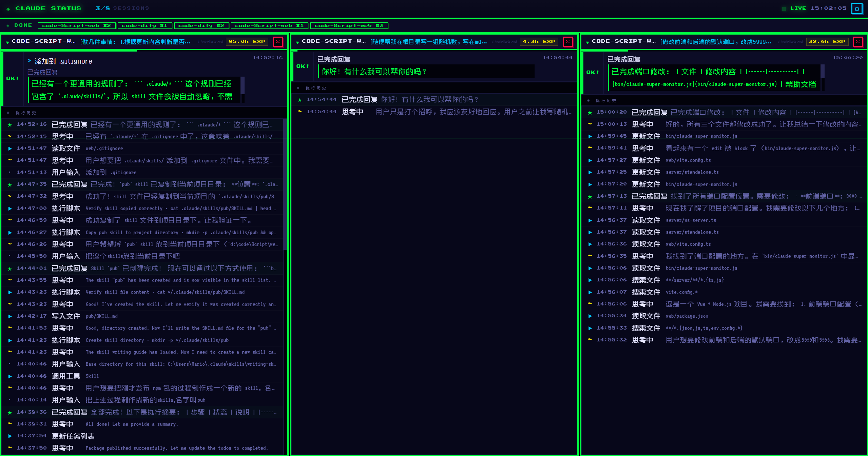The width and height of the screenshot is (868, 456).
Task: Click the dot icon on the 14:45:50 row
Action: point(9,256)
